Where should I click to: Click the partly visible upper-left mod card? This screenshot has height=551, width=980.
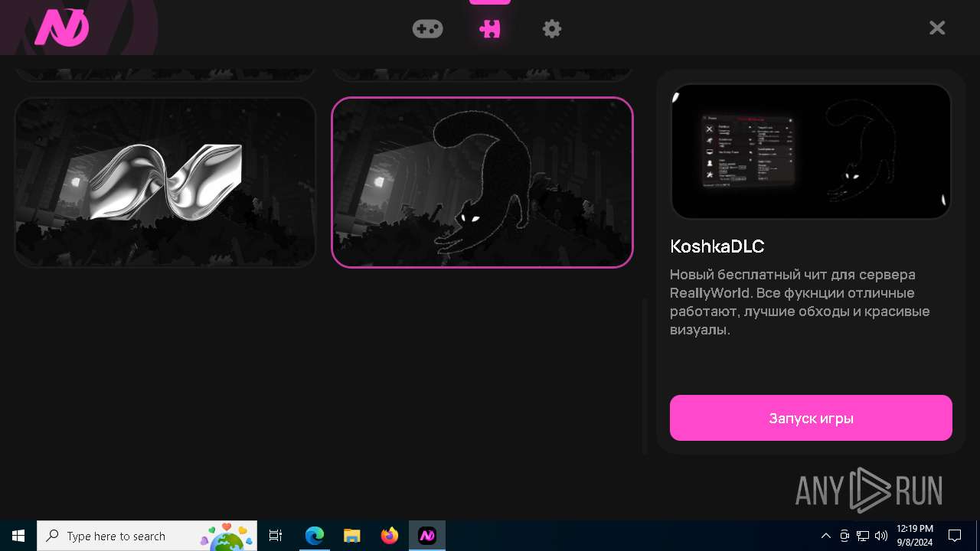coord(165,74)
